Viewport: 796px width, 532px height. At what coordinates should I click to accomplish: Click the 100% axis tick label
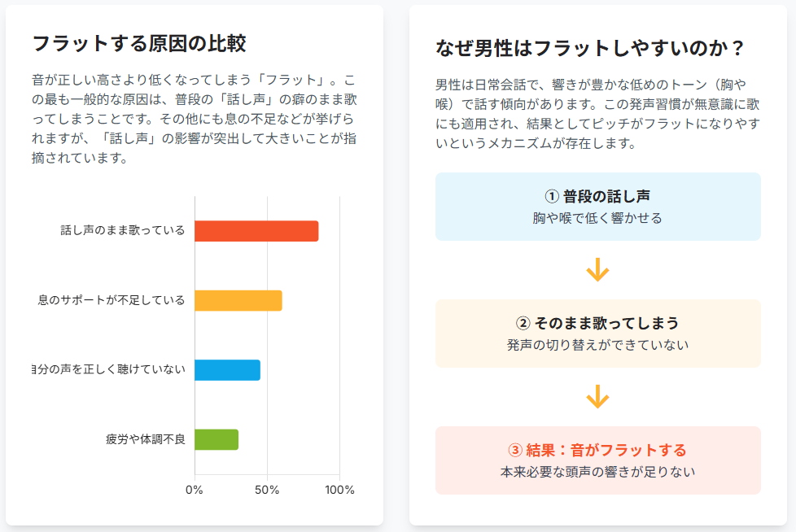[339, 490]
